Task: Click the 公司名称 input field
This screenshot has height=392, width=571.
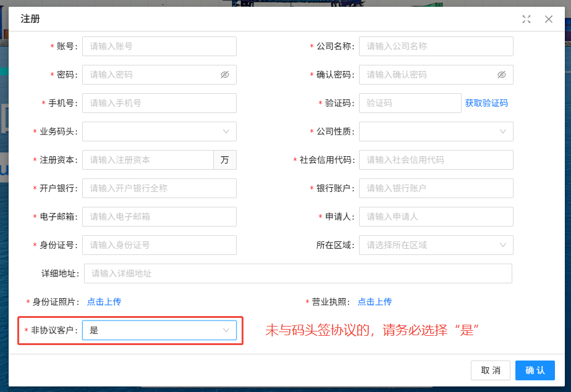Action: point(436,46)
